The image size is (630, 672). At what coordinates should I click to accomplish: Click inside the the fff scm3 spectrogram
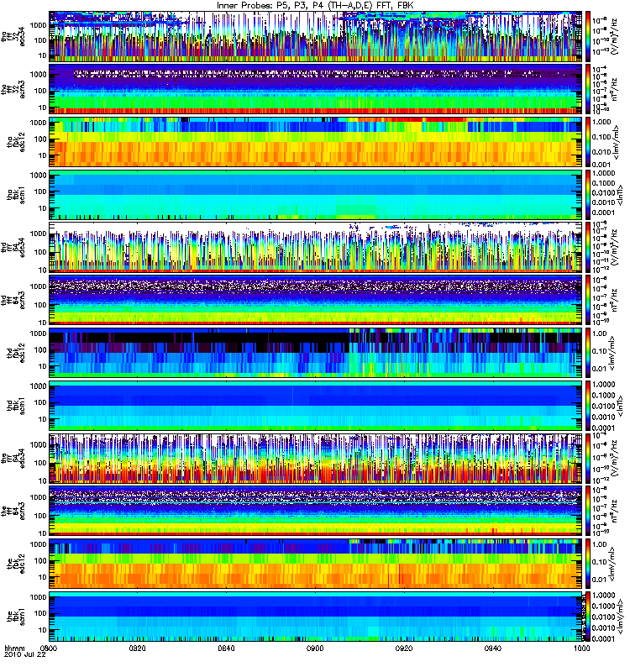[316, 512]
